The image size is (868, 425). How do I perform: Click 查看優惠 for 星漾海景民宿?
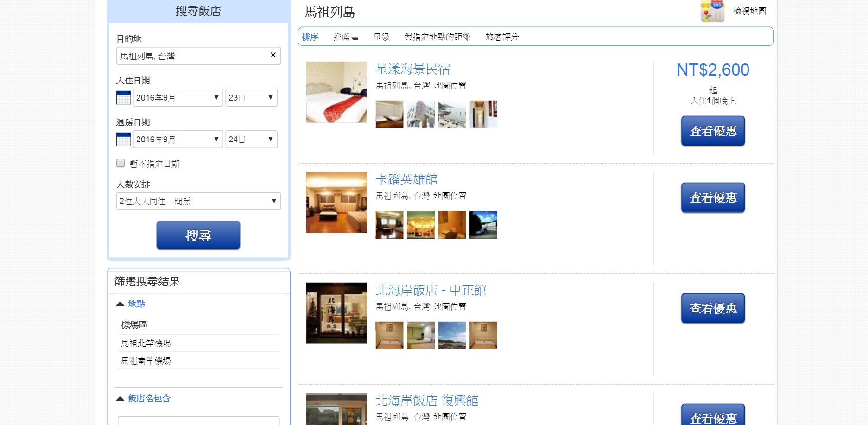pyautogui.click(x=713, y=131)
